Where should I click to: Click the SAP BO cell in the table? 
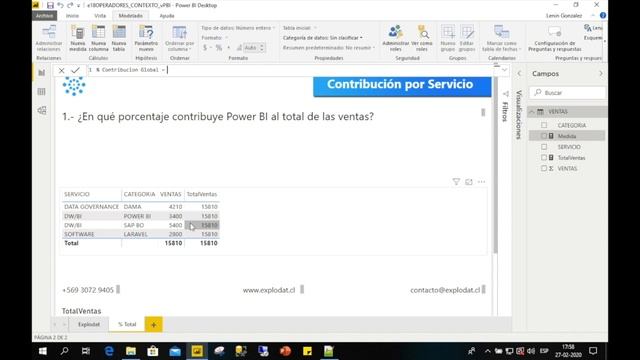point(134,225)
